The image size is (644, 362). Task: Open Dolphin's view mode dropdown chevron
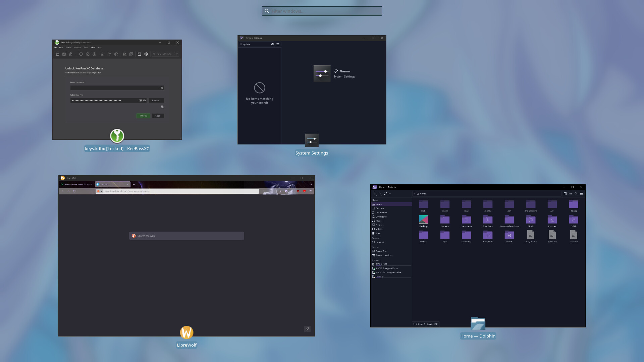[390, 194]
